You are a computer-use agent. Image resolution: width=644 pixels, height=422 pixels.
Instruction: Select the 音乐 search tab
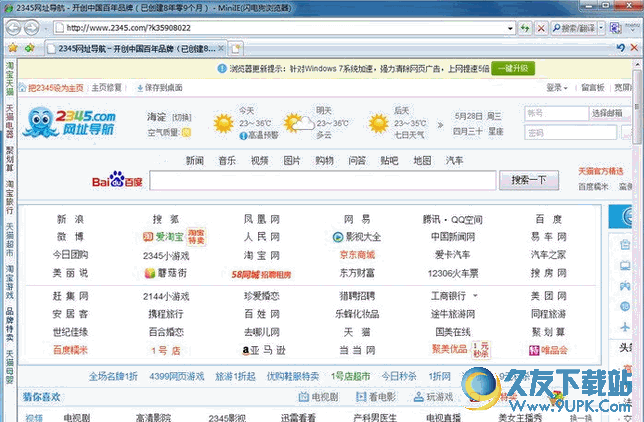tap(227, 161)
